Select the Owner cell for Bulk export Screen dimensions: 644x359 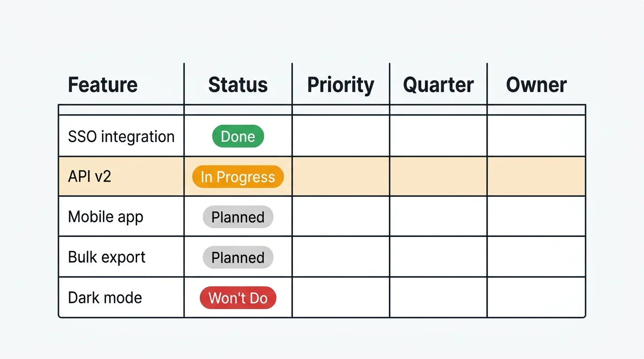pos(536,257)
